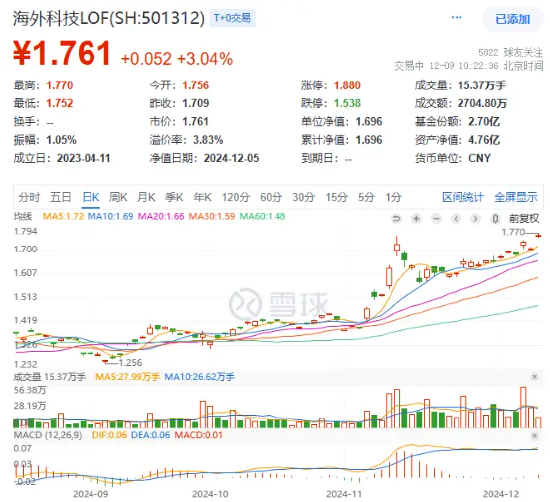The height and width of the screenshot is (502, 550).
Task: Click the MA20:1.66 legend label
Action: pos(161,216)
